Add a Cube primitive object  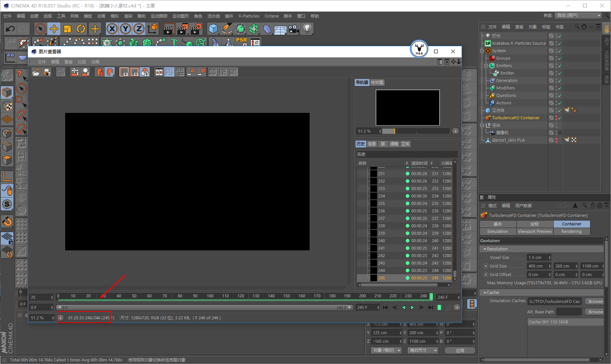[213, 29]
